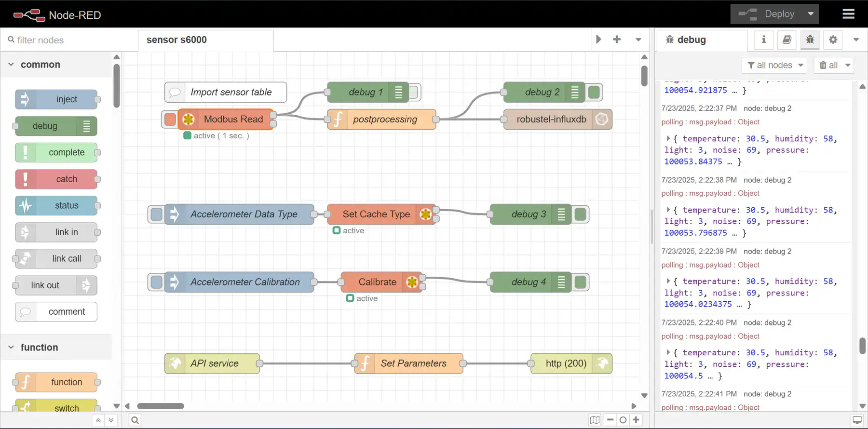Click the add new flow plus icon

617,40
